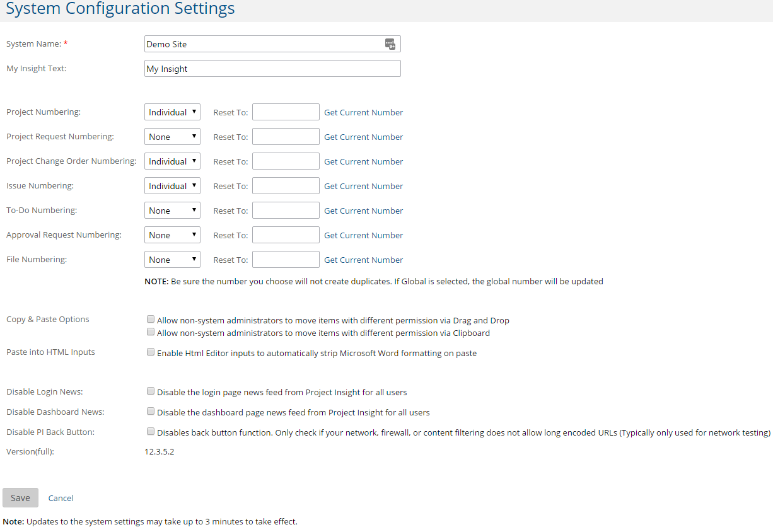773x532 pixels.
Task: Click Reset To field for Change Order Numbering
Action: (x=286, y=161)
